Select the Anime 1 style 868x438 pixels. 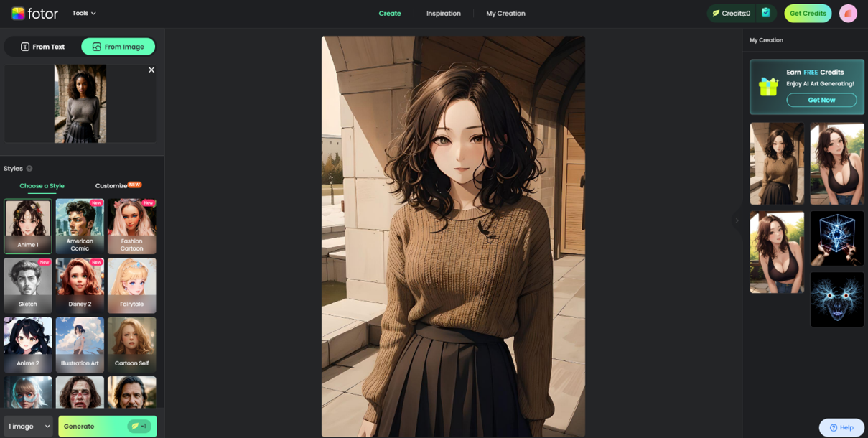click(27, 226)
